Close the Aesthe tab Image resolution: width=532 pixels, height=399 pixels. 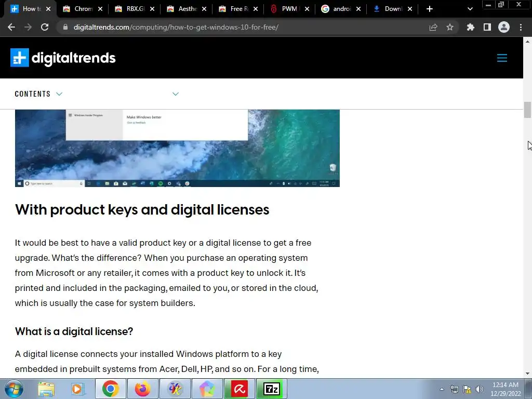click(x=204, y=9)
